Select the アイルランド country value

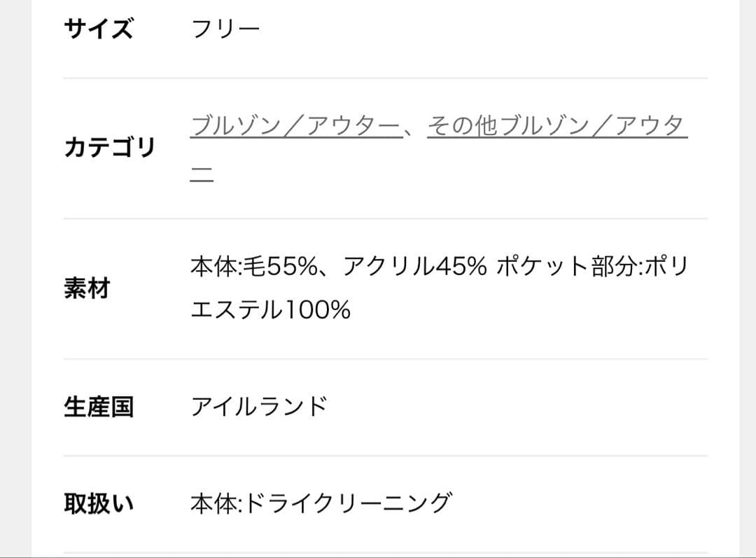259,406
